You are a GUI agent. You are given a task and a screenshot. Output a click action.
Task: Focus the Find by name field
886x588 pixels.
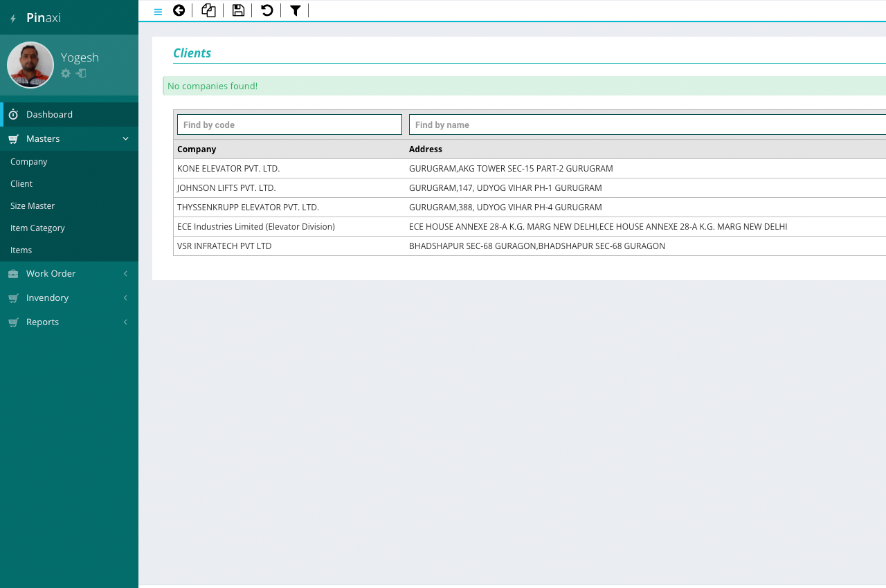click(x=647, y=125)
